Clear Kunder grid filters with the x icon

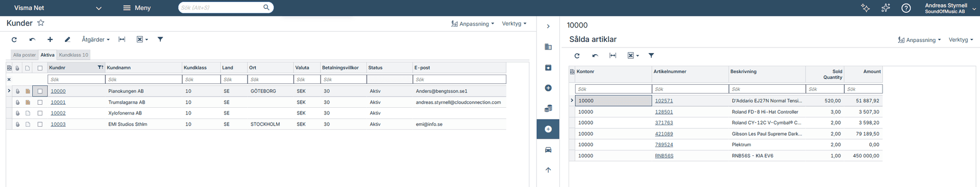(x=9, y=80)
